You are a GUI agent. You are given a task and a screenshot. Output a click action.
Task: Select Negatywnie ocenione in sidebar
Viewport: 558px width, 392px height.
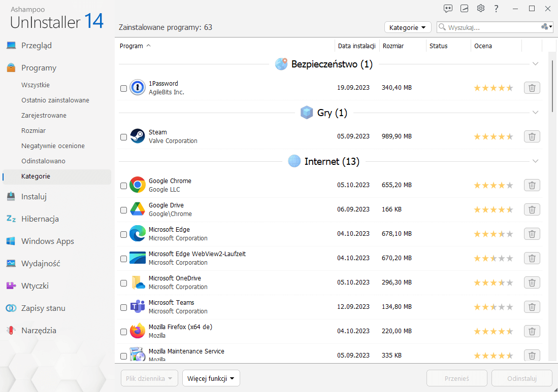[53, 146]
